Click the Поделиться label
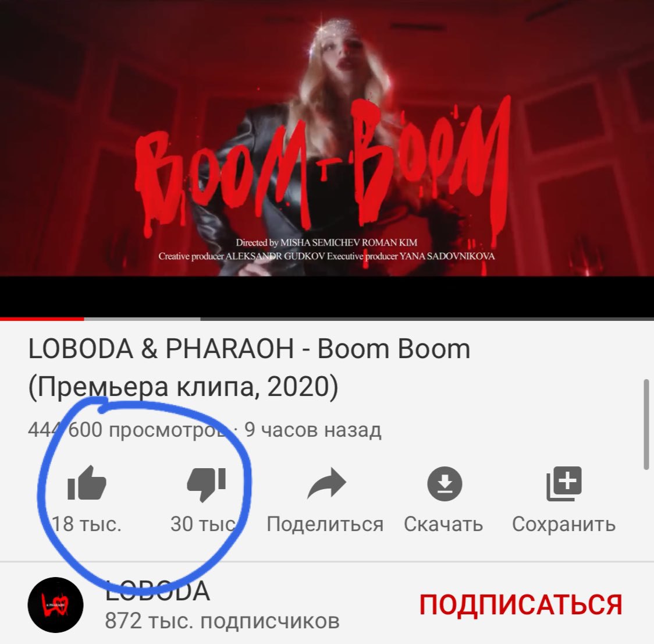654x644 pixels. pos(325,524)
